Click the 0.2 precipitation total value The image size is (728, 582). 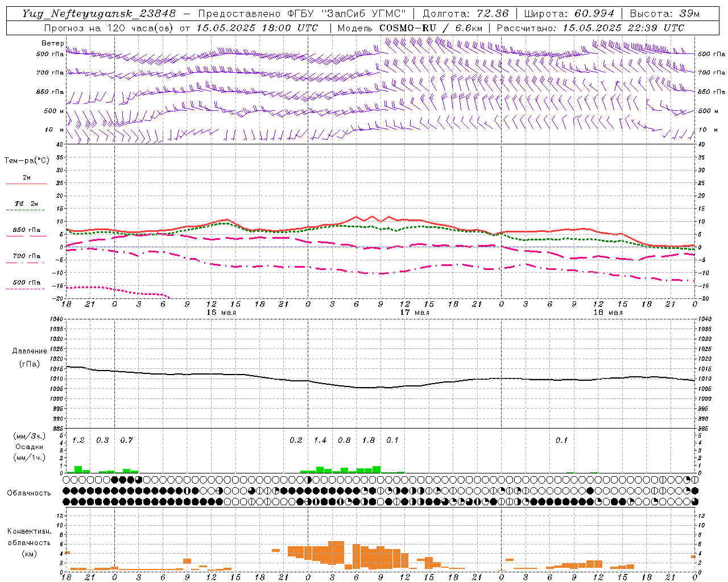click(x=296, y=440)
